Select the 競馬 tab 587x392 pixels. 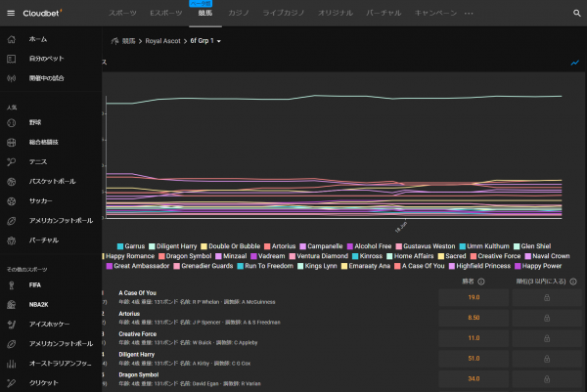205,13
